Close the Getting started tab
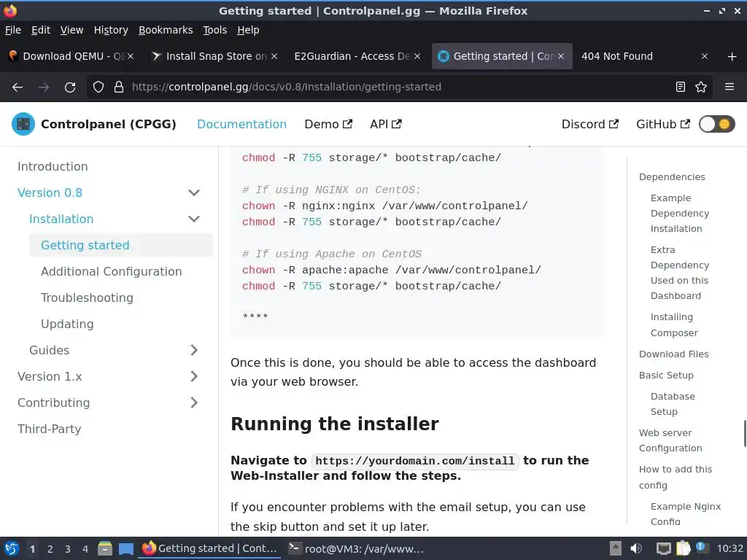This screenshot has width=747, height=560. [561, 56]
